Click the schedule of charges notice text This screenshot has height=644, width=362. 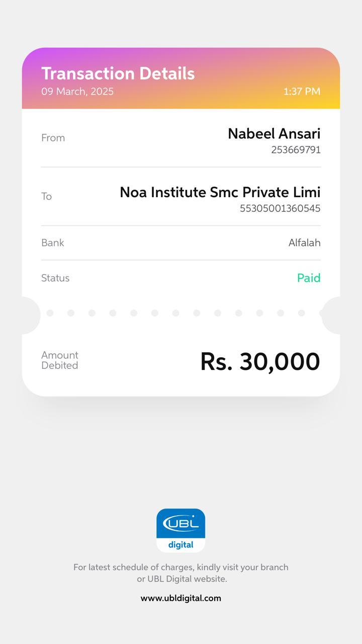point(181,573)
